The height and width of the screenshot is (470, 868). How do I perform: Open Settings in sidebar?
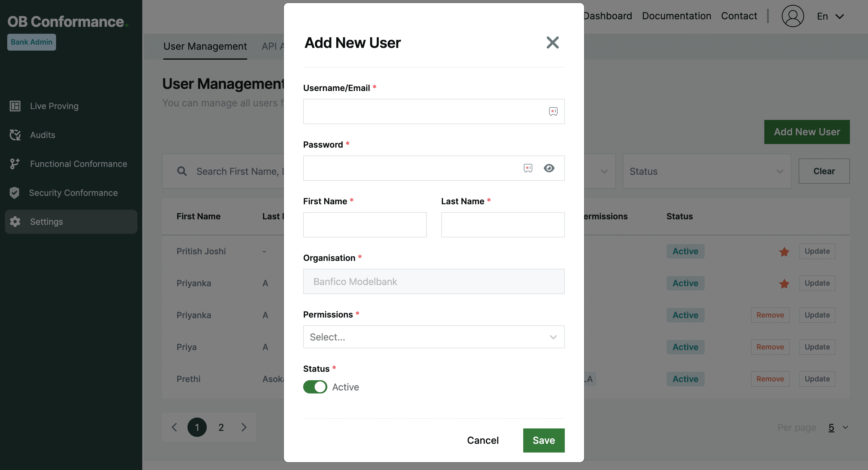(71, 222)
